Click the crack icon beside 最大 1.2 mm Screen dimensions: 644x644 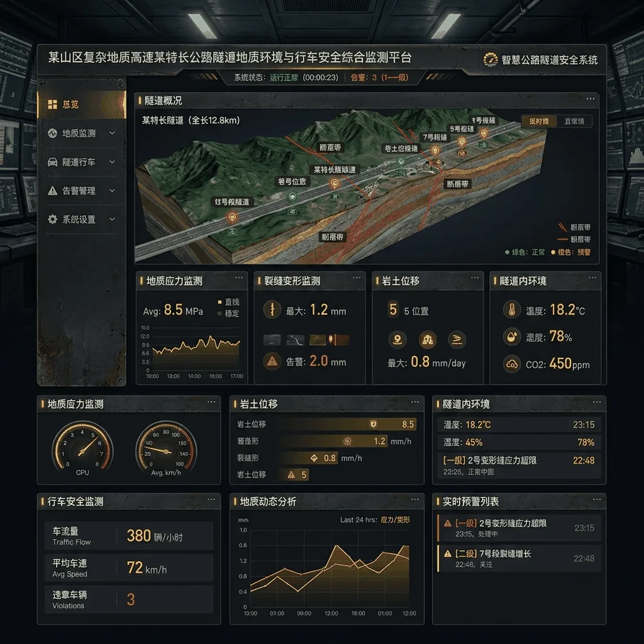(x=272, y=309)
